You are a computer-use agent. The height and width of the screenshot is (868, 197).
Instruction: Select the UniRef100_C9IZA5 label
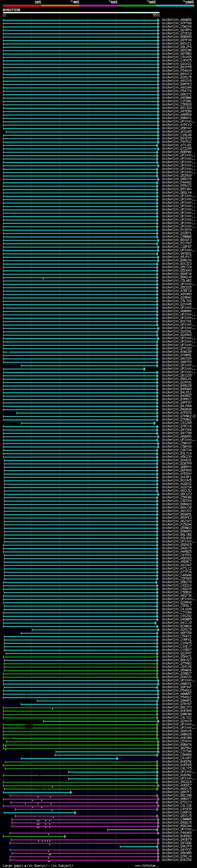click(177, 423)
